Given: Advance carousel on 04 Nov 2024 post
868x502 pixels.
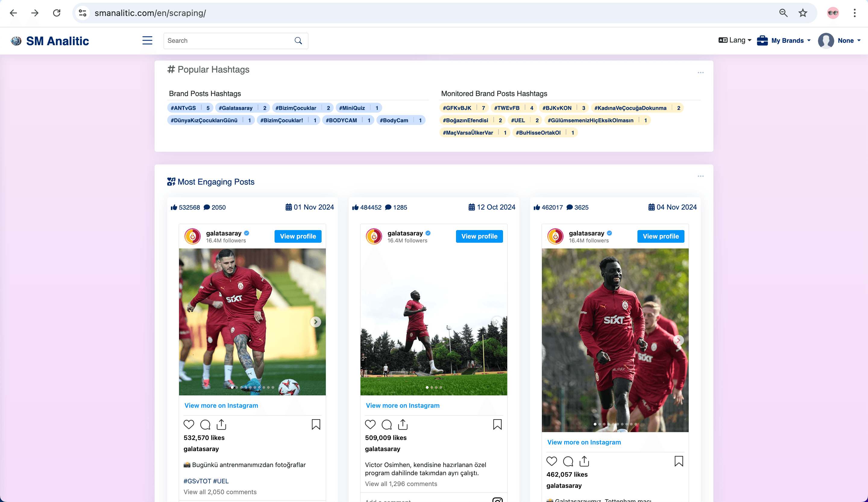Looking at the screenshot, I should click(x=678, y=340).
